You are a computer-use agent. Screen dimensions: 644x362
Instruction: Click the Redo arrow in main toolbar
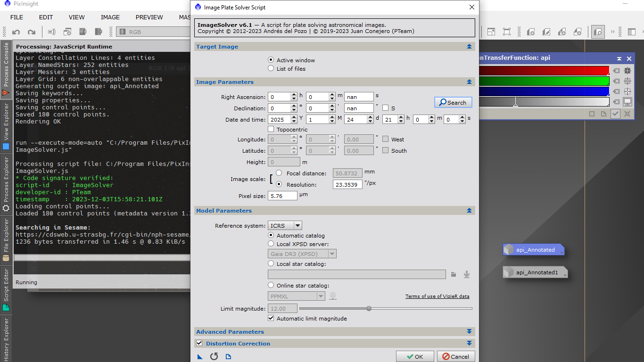[x=32, y=32]
